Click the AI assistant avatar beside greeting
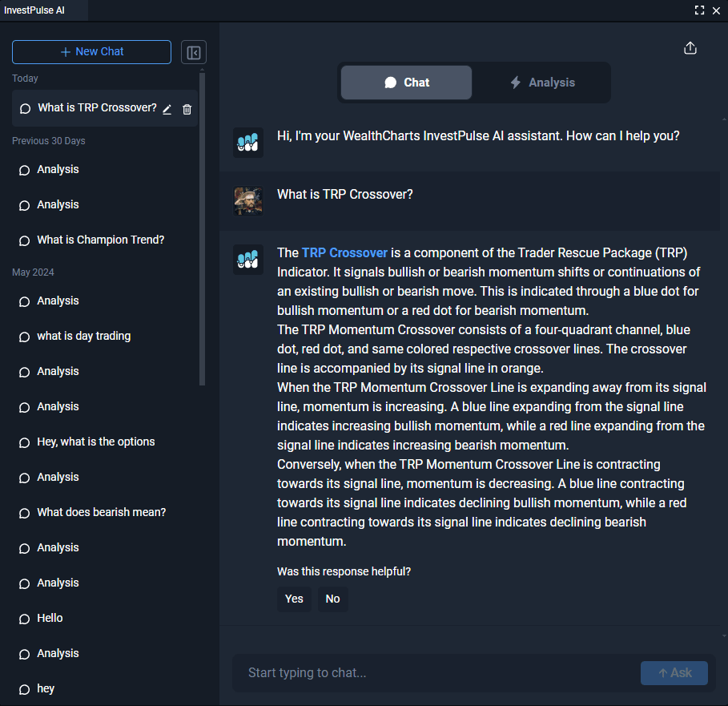This screenshot has width=728, height=706. pos(248,143)
